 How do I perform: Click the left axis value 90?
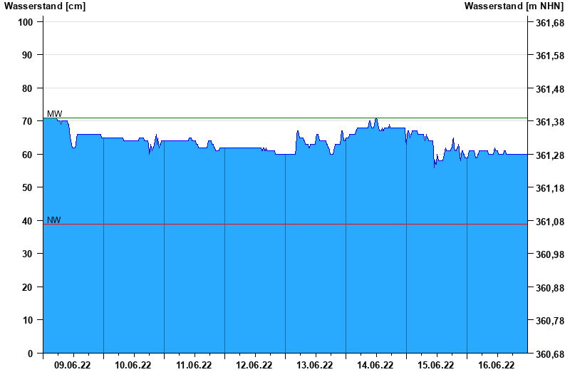coord(27,56)
